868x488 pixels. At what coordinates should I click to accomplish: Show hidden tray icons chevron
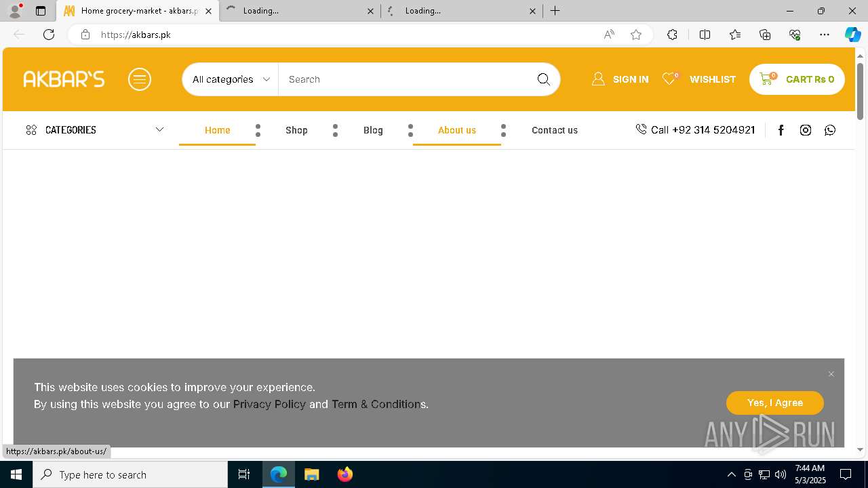coord(732,474)
